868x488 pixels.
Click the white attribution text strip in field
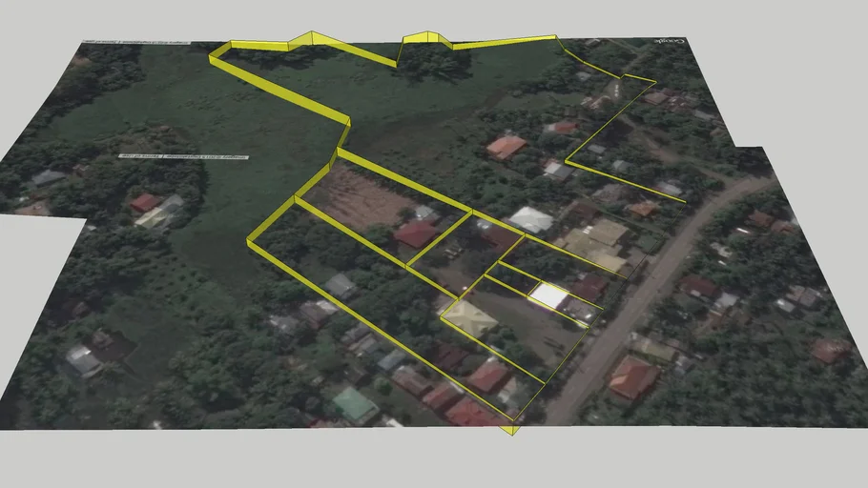coord(183,155)
